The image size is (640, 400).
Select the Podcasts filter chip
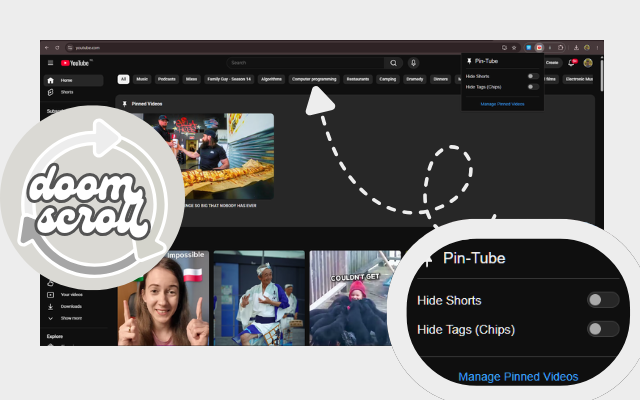(167, 79)
